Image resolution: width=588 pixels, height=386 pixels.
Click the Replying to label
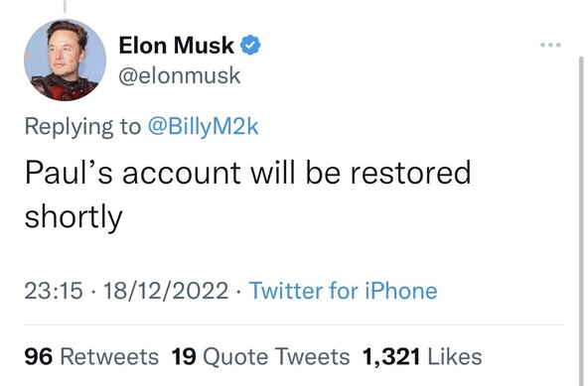[82, 127]
